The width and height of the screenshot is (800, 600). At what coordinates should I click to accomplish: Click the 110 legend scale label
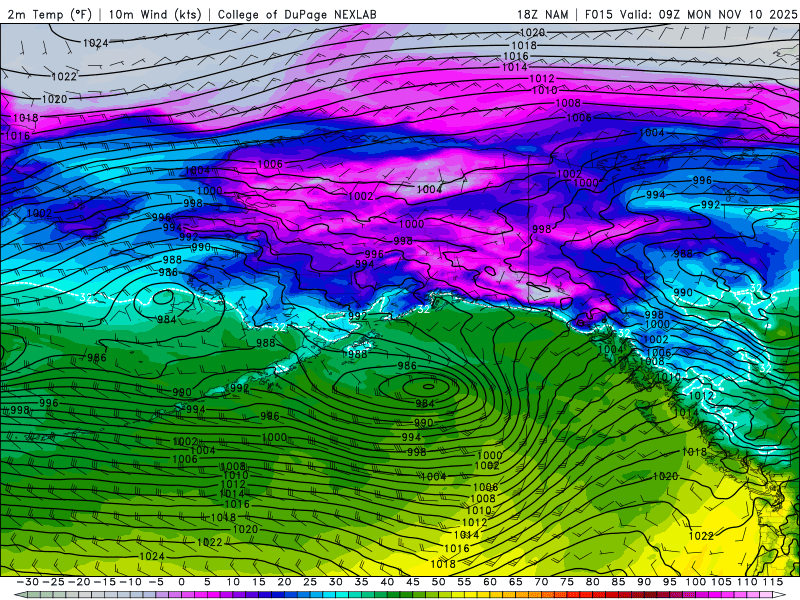click(x=746, y=582)
